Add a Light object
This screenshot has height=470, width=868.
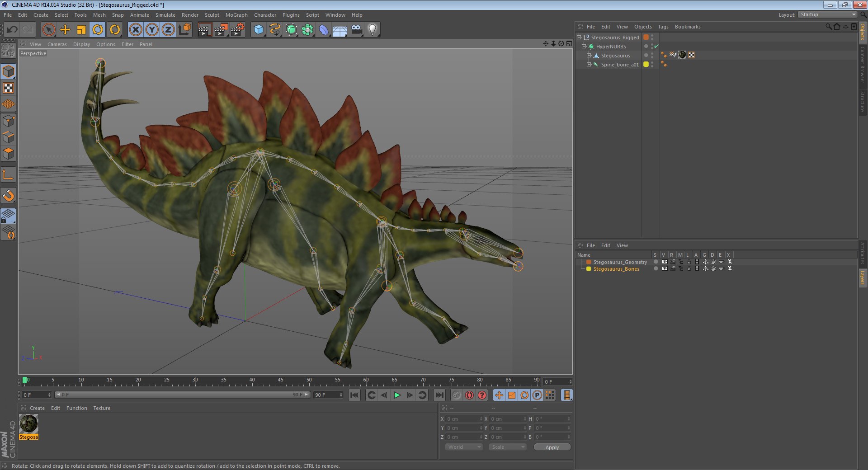[x=373, y=30]
